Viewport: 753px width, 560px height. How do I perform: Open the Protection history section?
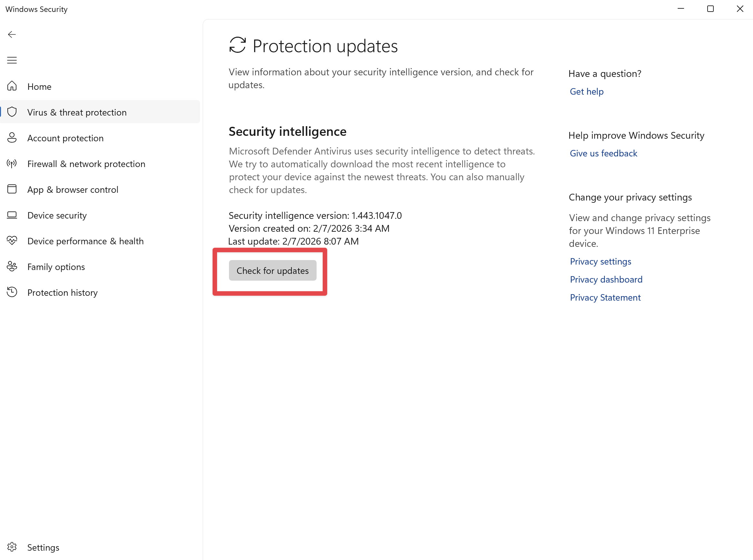[62, 293]
